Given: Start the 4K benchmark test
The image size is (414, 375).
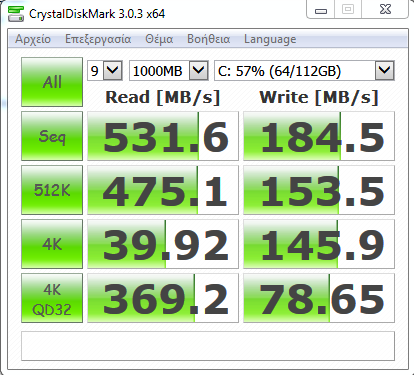Looking at the screenshot, I should coord(52,244).
